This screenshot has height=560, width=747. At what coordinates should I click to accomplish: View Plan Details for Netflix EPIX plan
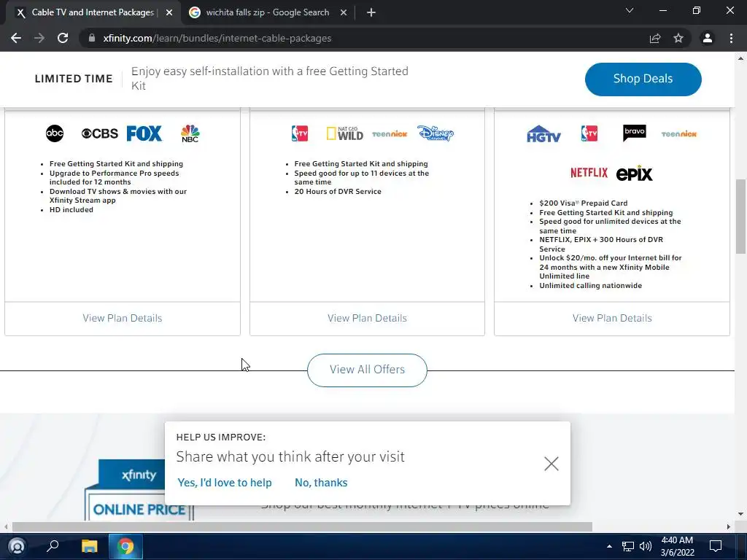(612, 318)
